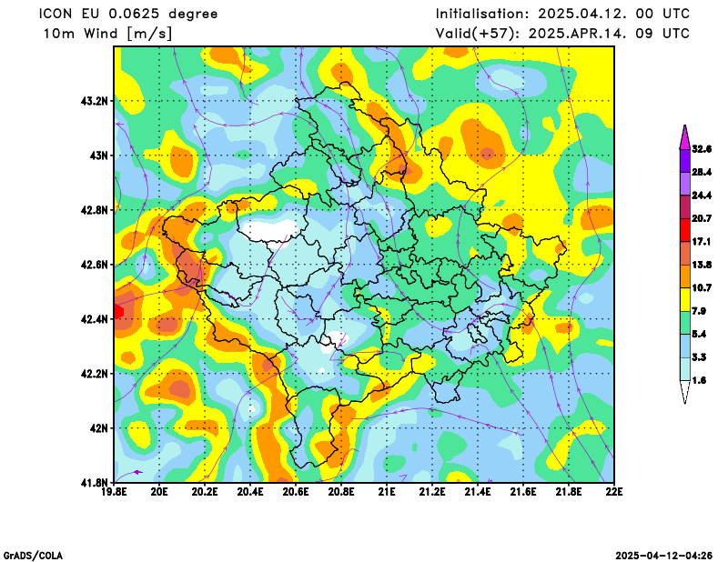728x562 pixels.
Task: Click the 21E longitude label
Action: pos(387,491)
